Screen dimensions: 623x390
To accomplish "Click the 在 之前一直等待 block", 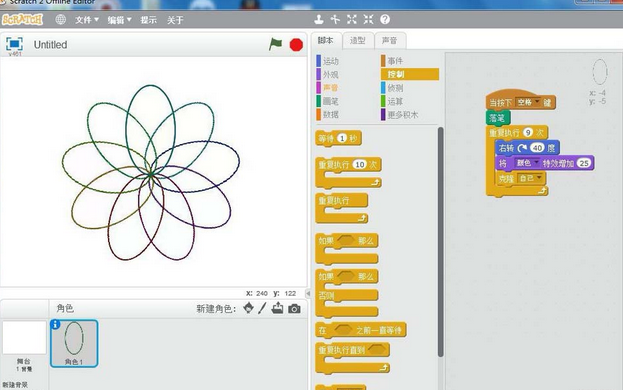I will (361, 330).
